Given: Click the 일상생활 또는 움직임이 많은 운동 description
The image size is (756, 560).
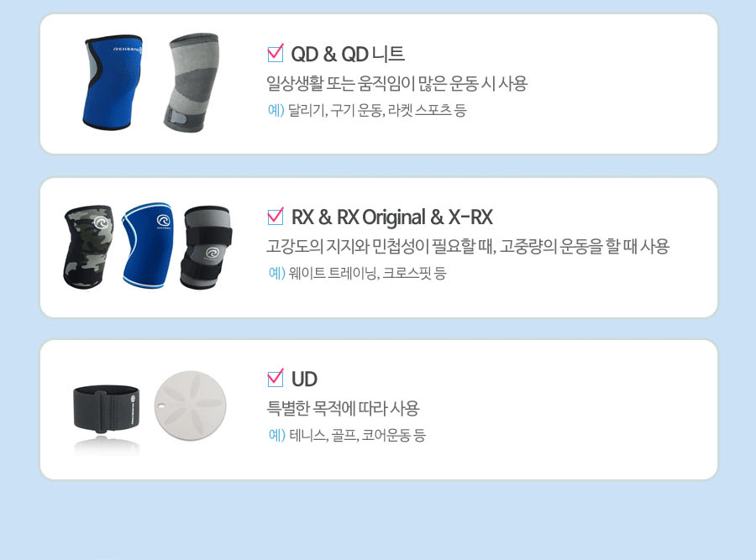Looking at the screenshot, I should (396, 83).
